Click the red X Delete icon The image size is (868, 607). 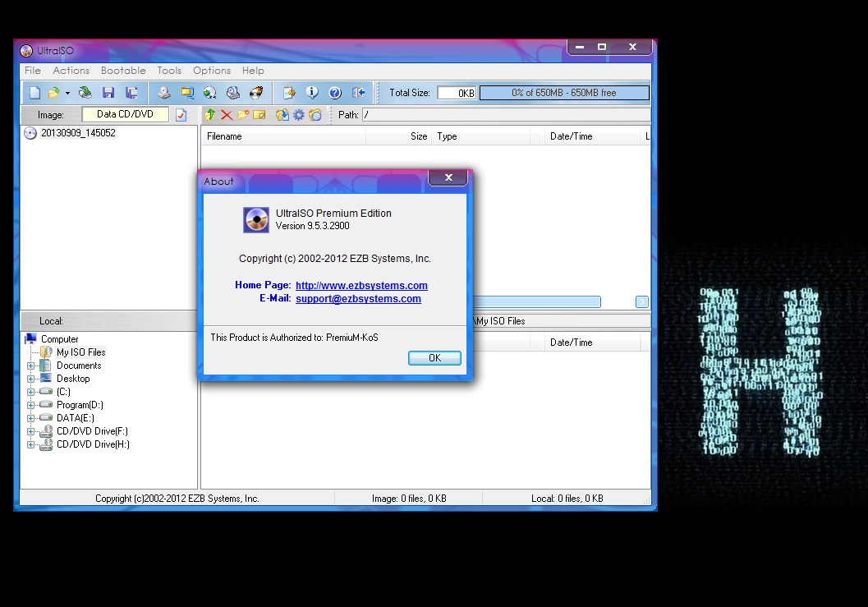point(227,115)
